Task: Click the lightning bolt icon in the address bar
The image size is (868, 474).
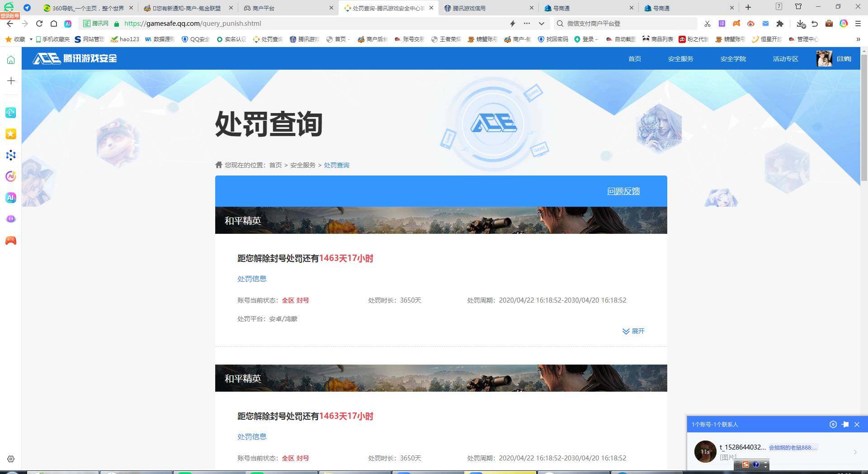Action: click(513, 24)
